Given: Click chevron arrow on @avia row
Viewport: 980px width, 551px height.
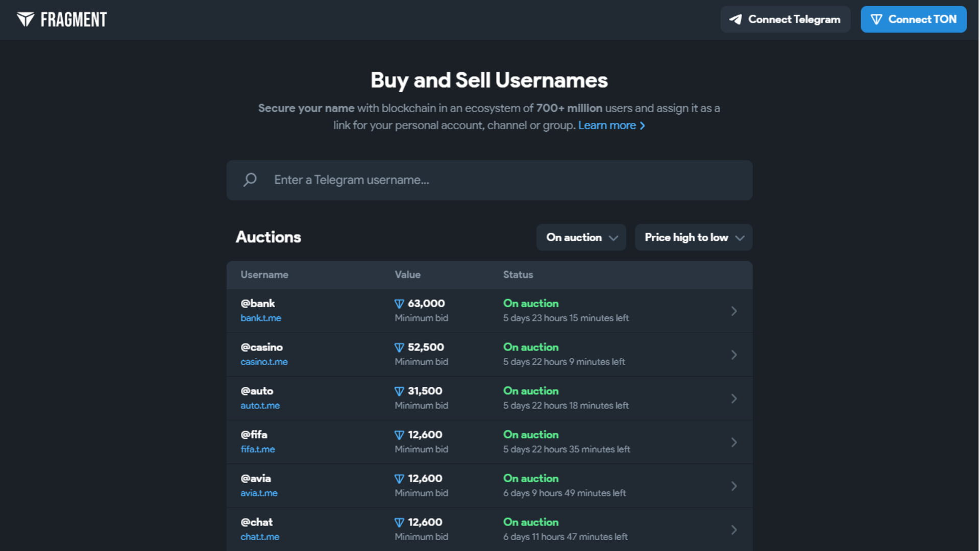Looking at the screenshot, I should [733, 486].
